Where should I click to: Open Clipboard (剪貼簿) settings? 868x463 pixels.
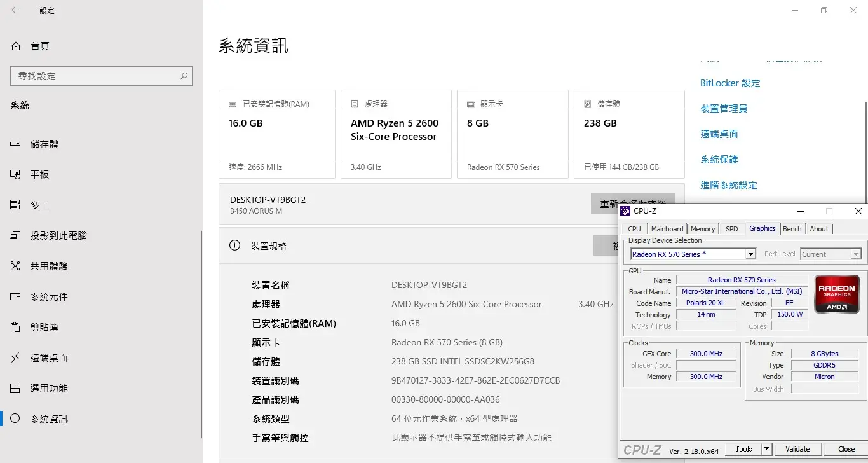[44, 327]
